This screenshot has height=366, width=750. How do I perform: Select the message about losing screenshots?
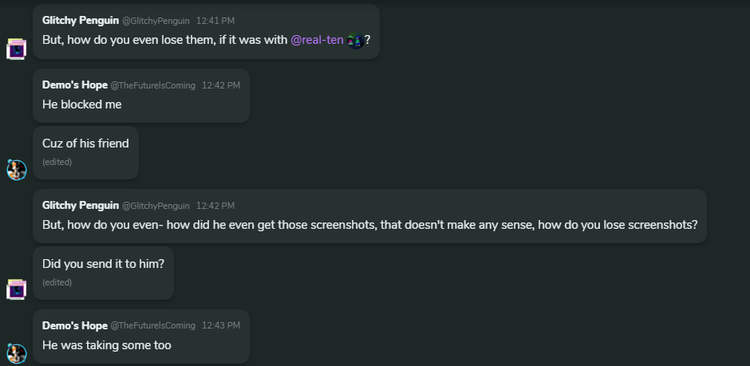[x=370, y=216]
